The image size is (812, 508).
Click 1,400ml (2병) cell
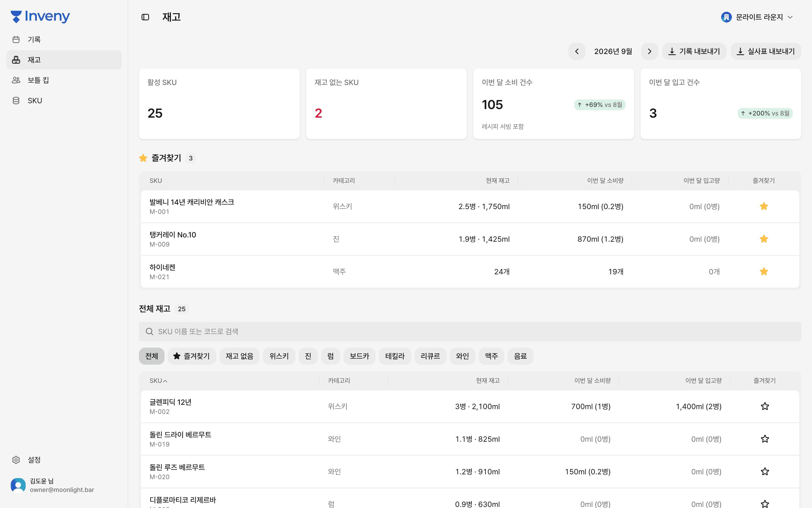(698, 407)
